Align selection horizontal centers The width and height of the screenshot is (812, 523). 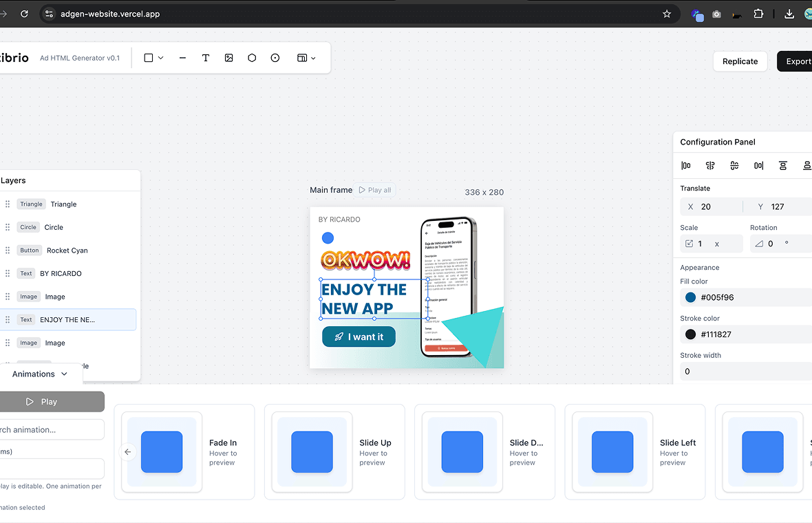[x=710, y=166]
